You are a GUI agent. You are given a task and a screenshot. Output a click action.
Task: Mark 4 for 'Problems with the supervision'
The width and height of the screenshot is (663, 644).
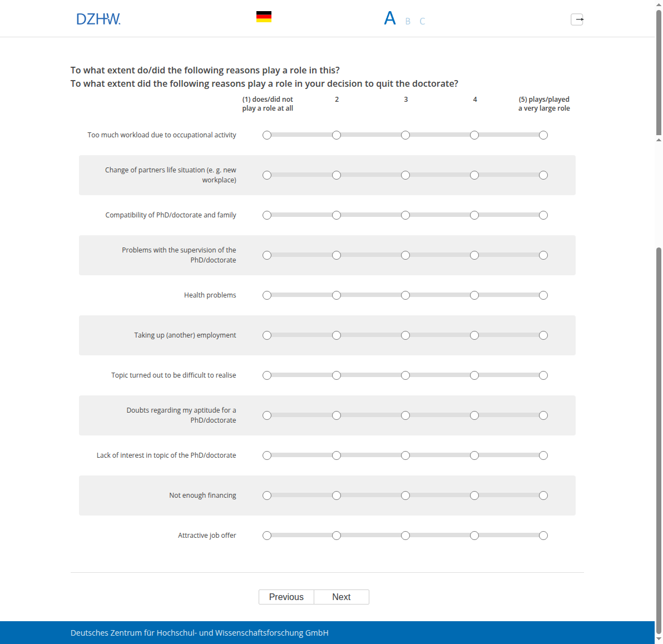click(x=474, y=255)
